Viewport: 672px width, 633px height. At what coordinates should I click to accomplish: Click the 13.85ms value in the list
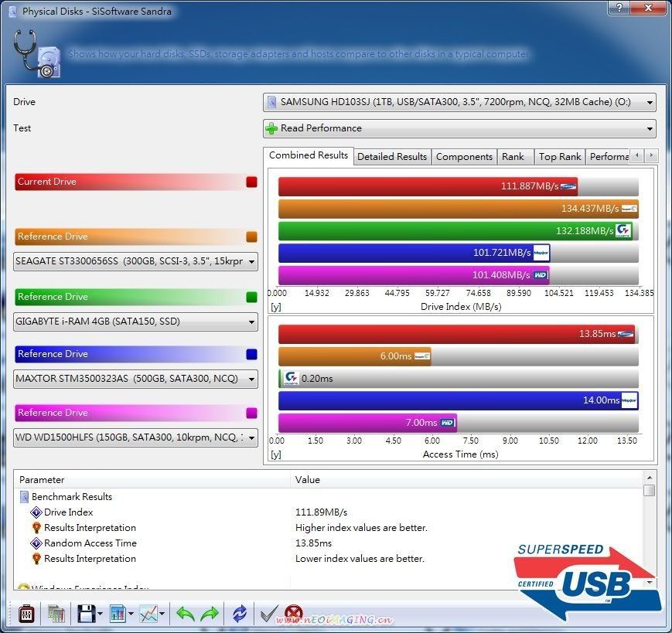coord(314,543)
